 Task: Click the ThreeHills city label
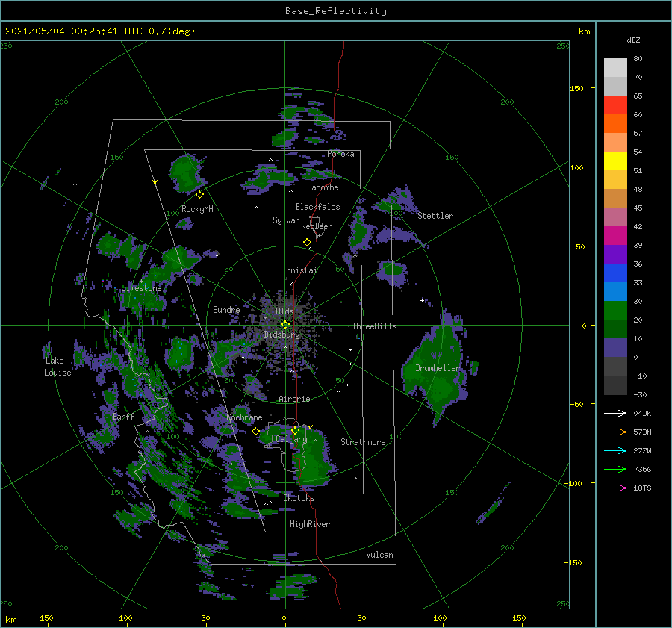(x=374, y=326)
